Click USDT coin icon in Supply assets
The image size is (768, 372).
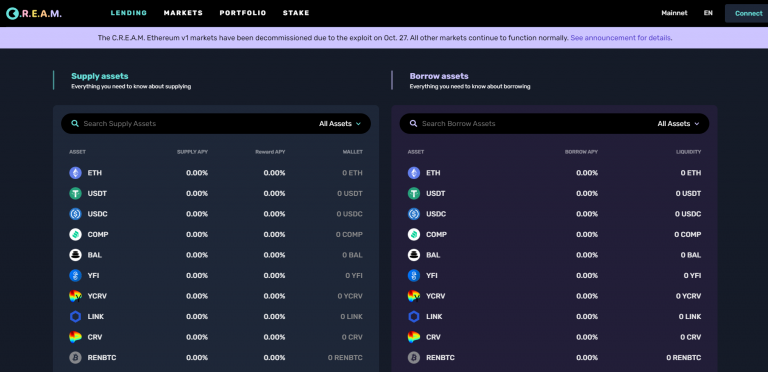coord(75,193)
